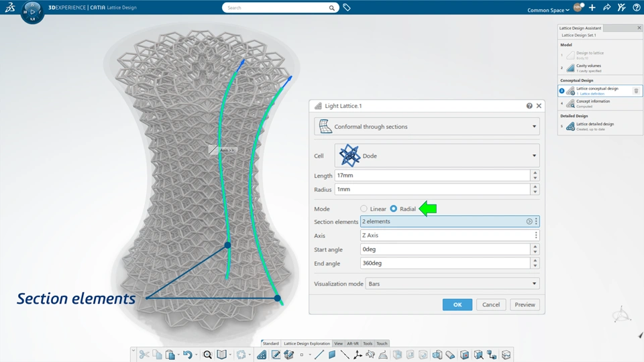Switch to the Standard toolbar tab
Image resolution: width=644 pixels, height=362 pixels.
(x=270, y=343)
